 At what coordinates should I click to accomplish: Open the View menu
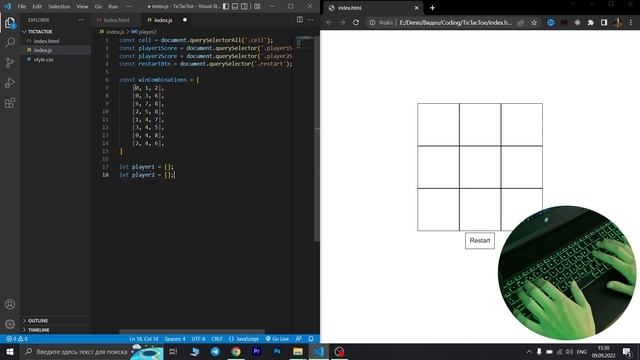click(x=82, y=7)
